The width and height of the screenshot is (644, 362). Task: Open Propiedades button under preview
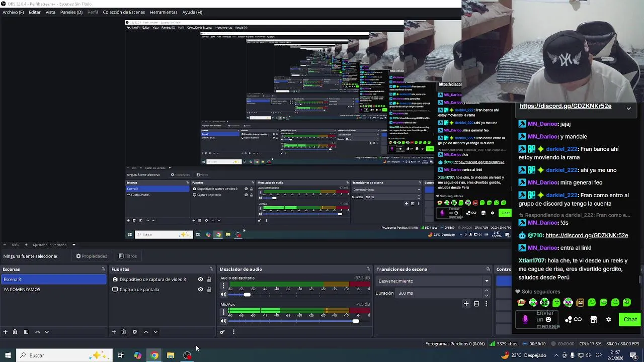coord(92,256)
